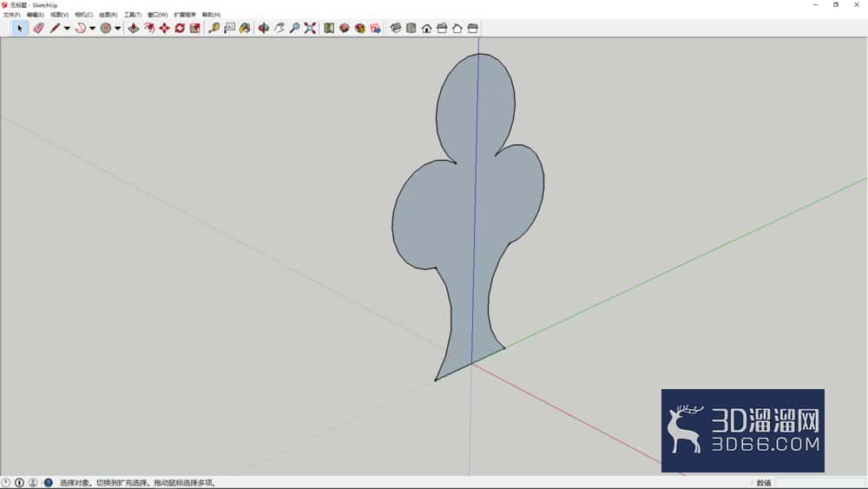Expand the Arc tool dropdown arrow
Viewport: 868px width, 489px height.
pyautogui.click(x=93, y=29)
